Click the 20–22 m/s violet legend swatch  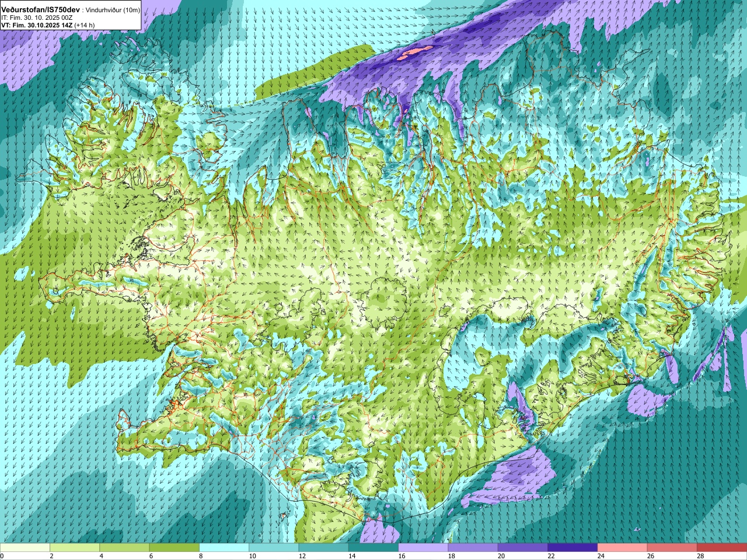coord(523,548)
